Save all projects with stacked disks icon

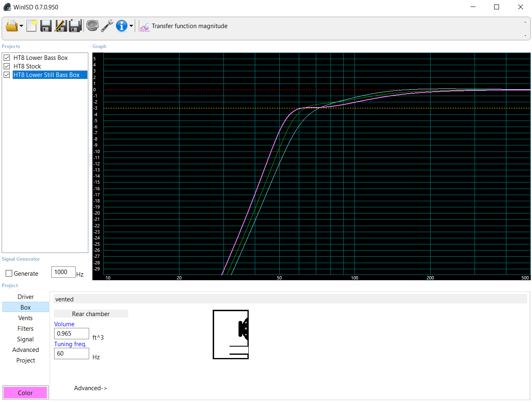pyautogui.click(x=75, y=26)
